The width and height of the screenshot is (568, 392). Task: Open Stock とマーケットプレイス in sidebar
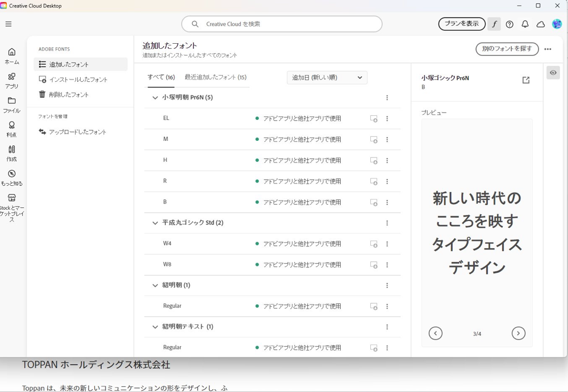click(x=11, y=207)
